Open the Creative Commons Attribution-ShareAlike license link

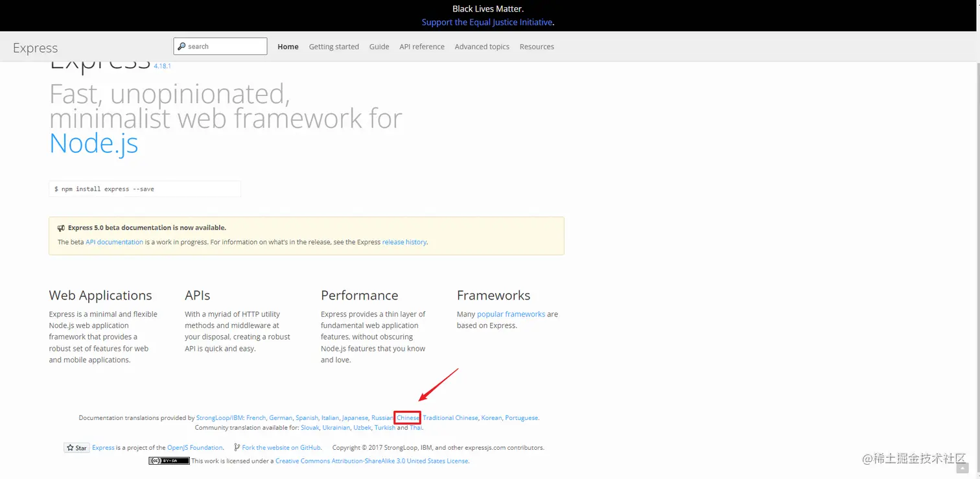point(371,461)
